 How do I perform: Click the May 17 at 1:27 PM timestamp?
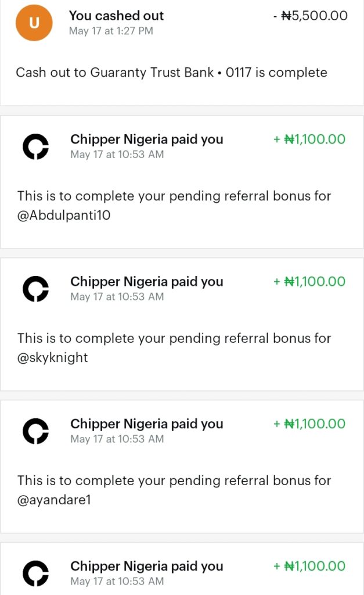(x=110, y=32)
